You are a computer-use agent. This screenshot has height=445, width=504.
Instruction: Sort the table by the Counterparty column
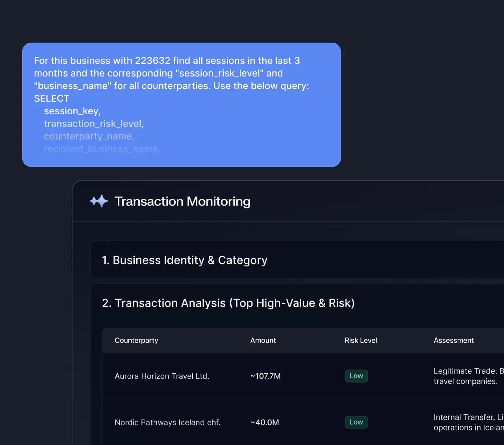pos(136,340)
